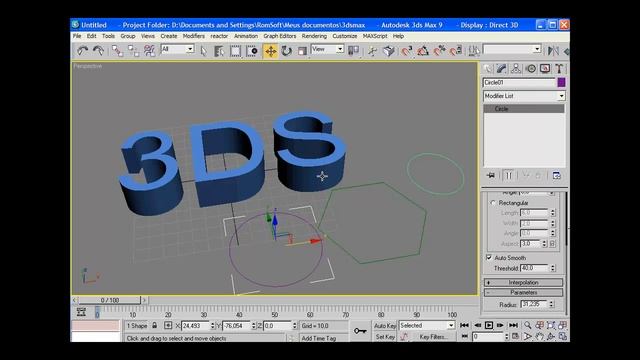Screen dimensions: 640x360
Task: Click the Select and Manipulate icon
Action: [x=372, y=51]
